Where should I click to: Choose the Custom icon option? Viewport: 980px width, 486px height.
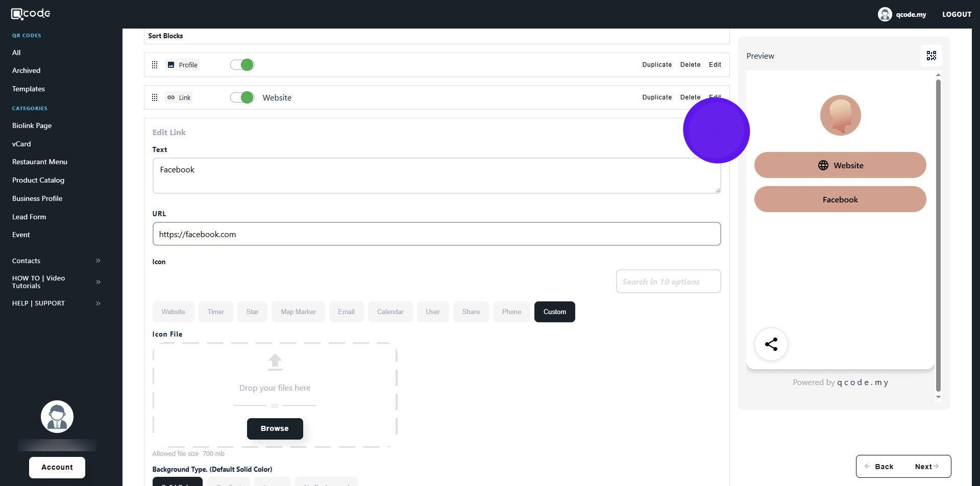554,312
